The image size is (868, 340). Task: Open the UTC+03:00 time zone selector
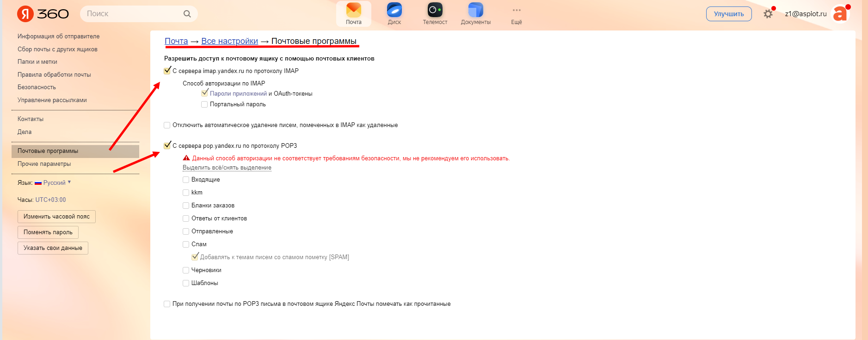[x=51, y=200]
